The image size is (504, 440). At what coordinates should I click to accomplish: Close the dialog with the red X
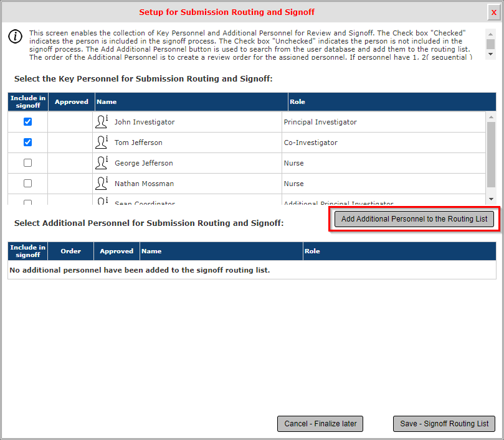tap(493, 12)
